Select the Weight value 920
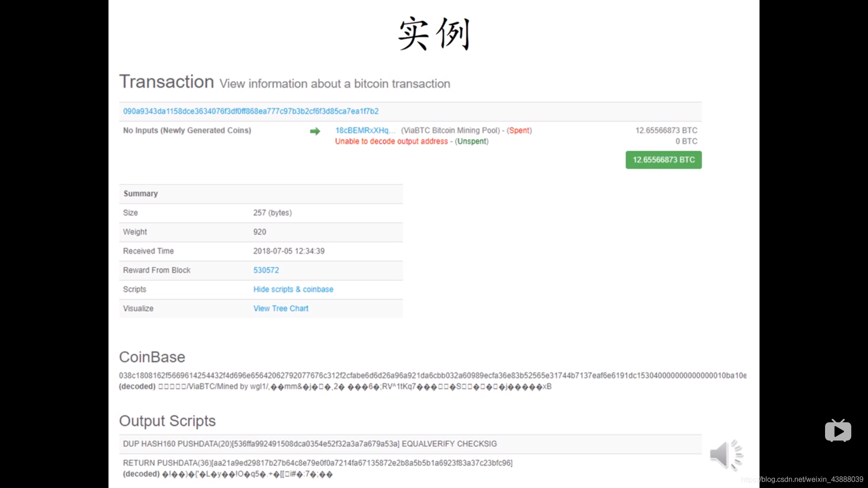Image resolution: width=868 pixels, height=488 pixels. coord(259,232)
